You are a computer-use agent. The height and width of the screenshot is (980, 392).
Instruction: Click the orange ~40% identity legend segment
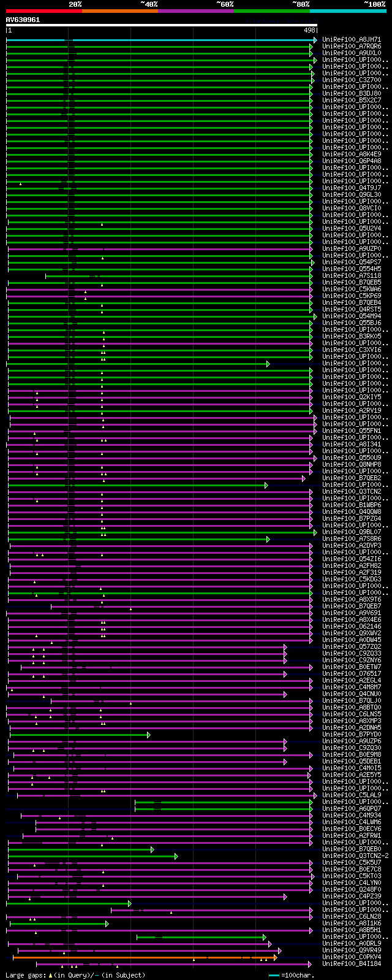click(x=120, y=11)
